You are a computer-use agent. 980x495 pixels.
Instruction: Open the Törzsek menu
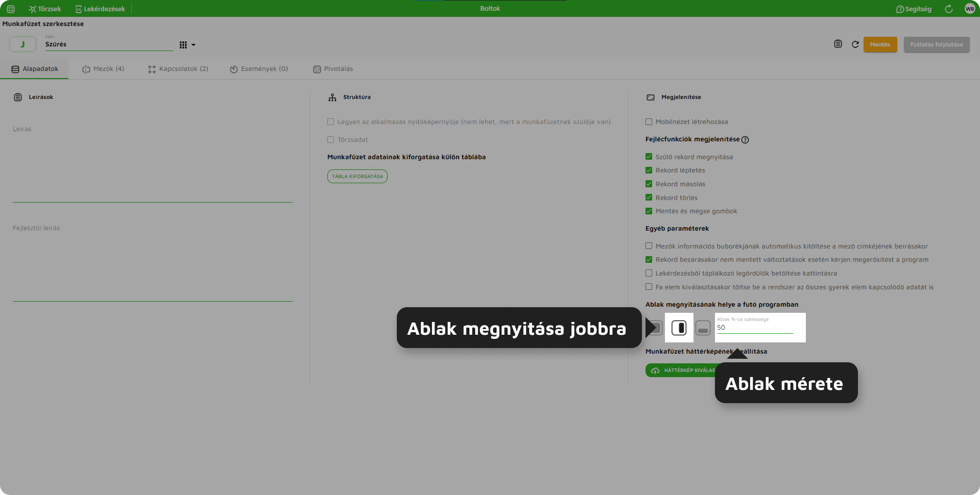coord(45,9)
